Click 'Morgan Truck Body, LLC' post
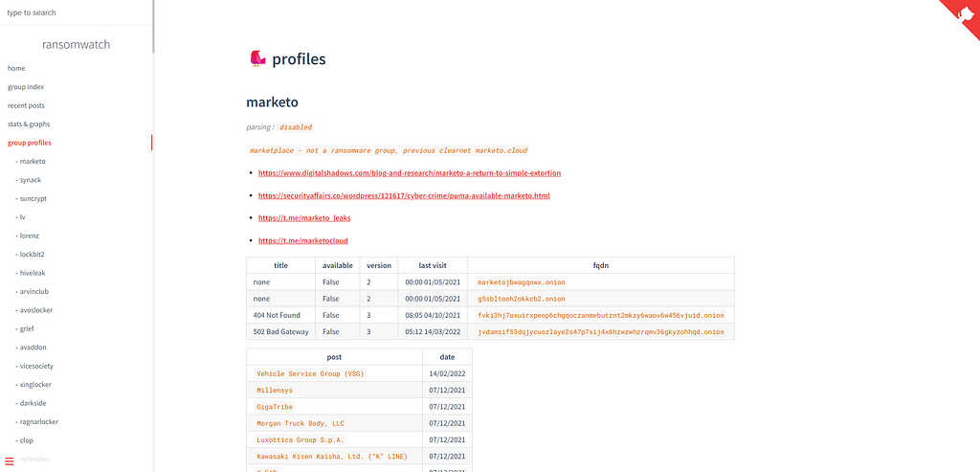This screenshot has width=980, height=472. [301, 423]
